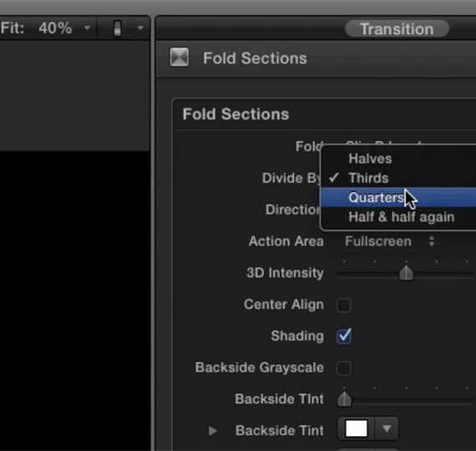Image resolution: width=476 pixels, height=451 pixels.
Task: Open the Transition inspector tab
Action: (x=397, y=29)
